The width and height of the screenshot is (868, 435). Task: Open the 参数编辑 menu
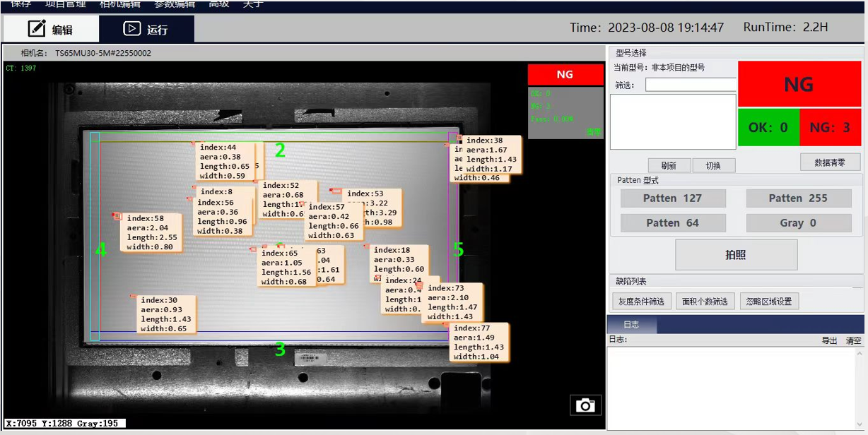[175, 4]
